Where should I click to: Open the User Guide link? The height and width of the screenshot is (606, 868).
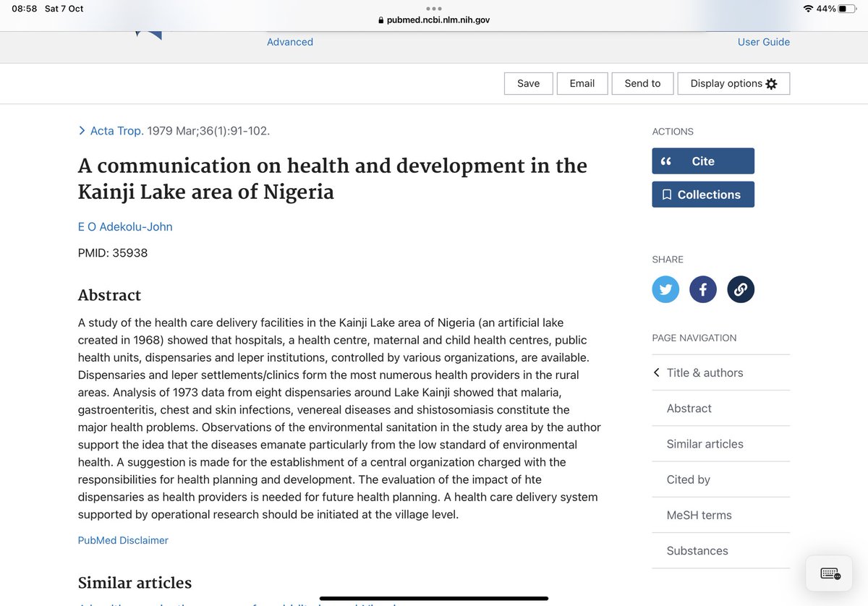764,42
